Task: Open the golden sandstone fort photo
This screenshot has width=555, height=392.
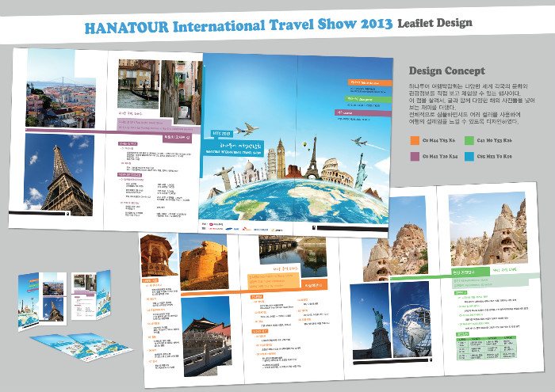Action: click(204, 262)
